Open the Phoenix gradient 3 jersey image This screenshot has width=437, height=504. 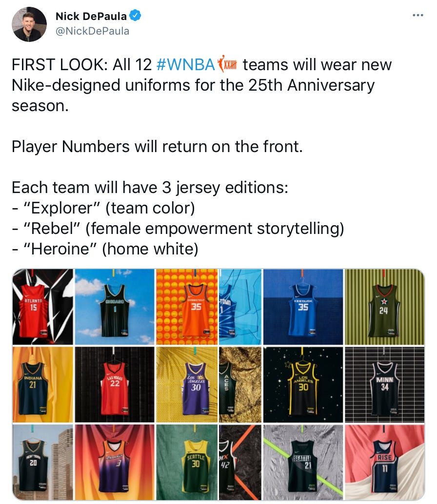(x=115, y=462)
